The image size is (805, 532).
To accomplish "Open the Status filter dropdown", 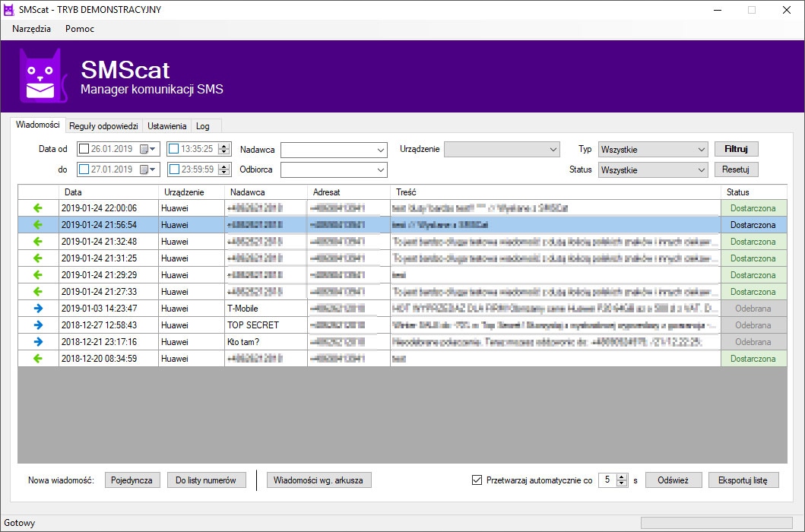I will point(701,170).
